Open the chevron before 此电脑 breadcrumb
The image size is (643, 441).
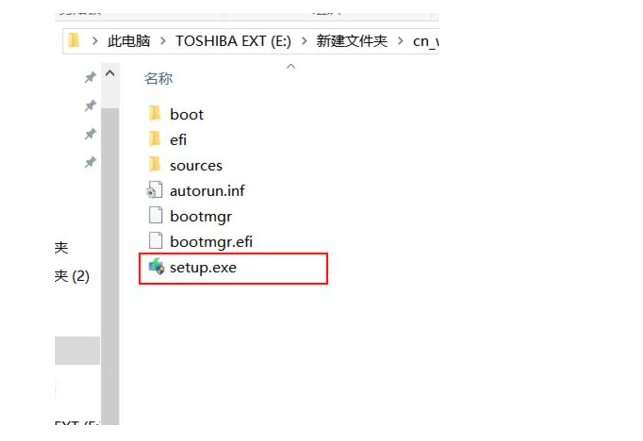(95, 41)
